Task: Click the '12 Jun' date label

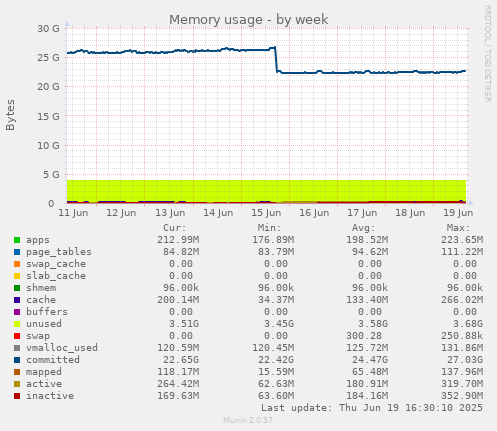Action: pyautogui.click(x=121, y=213)
